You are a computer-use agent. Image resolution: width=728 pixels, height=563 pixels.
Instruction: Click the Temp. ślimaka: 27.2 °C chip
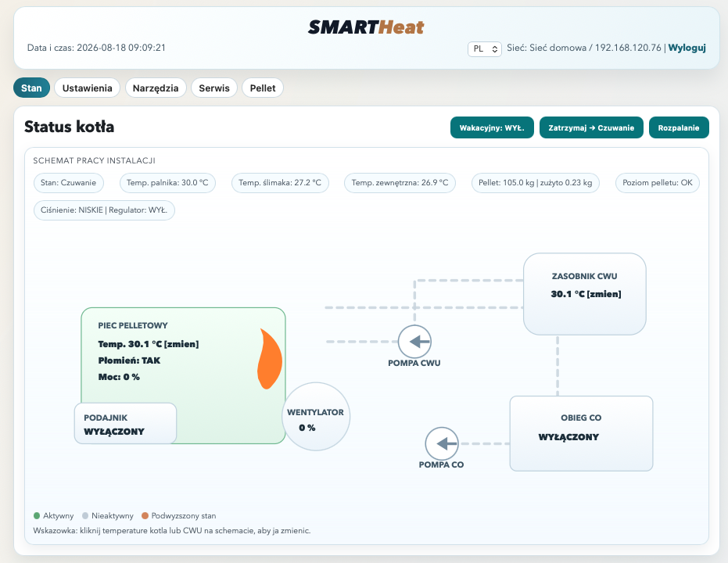280,183
